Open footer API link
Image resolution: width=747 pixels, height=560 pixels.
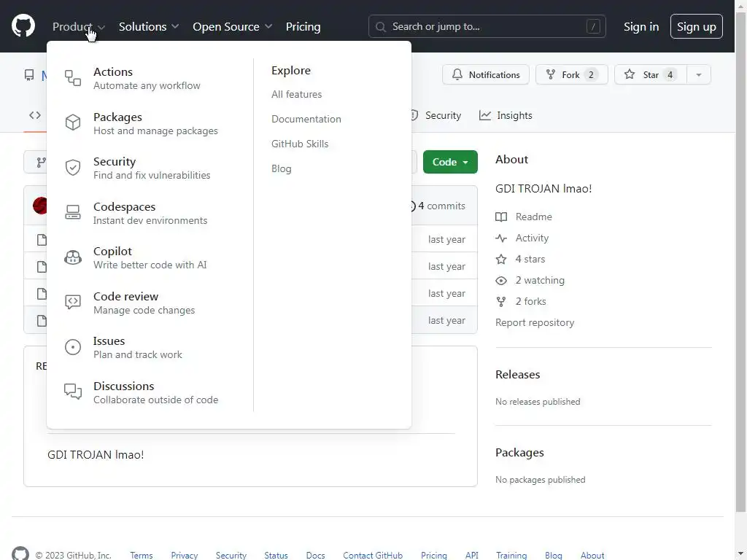472,555
